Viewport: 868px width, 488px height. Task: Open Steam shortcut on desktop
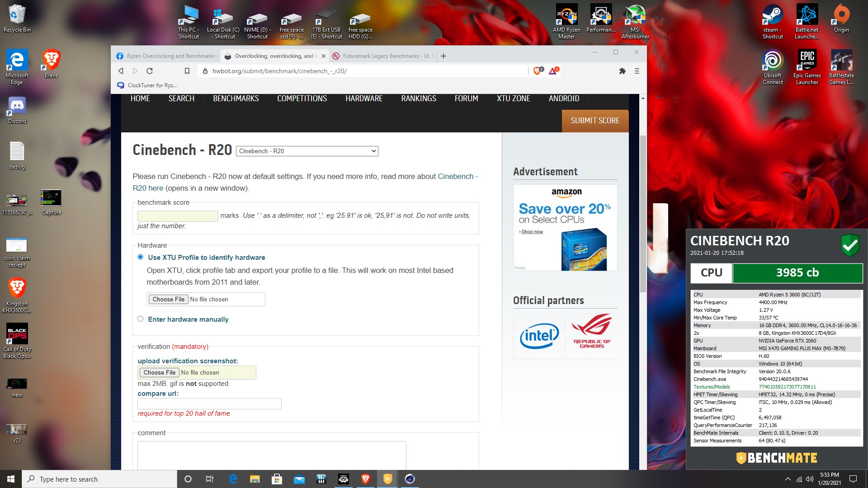pyautogui.click(x=773, y=22)
